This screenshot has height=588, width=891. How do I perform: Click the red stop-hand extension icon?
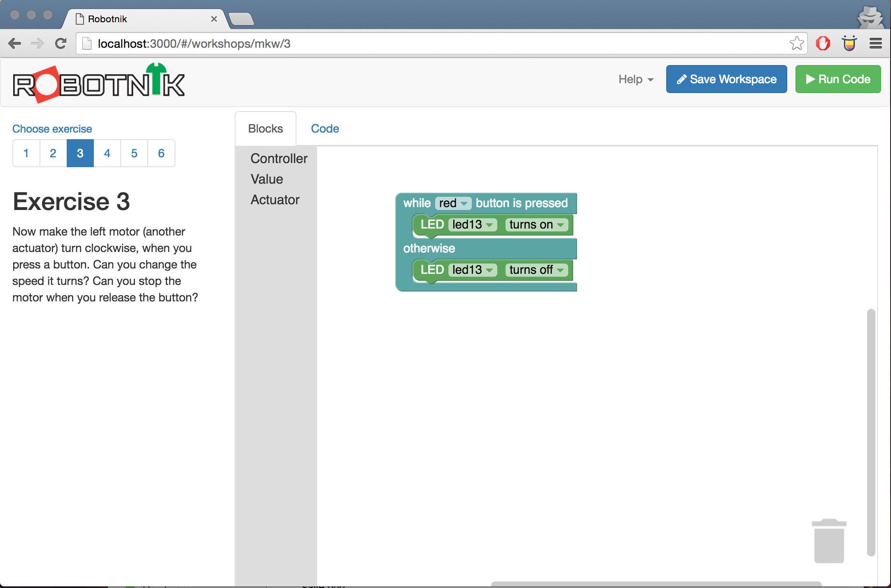pos(823,43)
